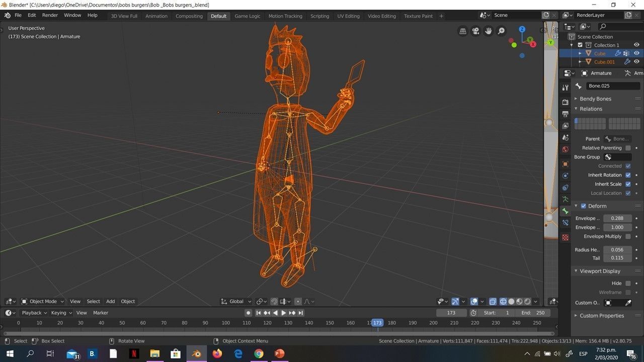Switch to the Scripting workspace tab
Image resolution: width=644 pixels, height=362 pixels.
tap(319, 16)
